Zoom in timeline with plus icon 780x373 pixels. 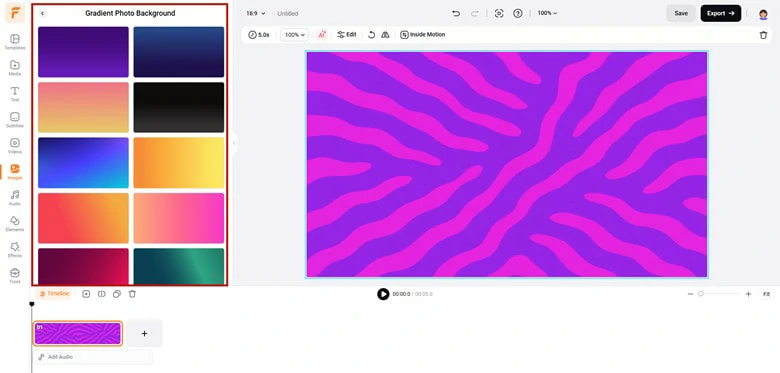(x=748, y=294)
